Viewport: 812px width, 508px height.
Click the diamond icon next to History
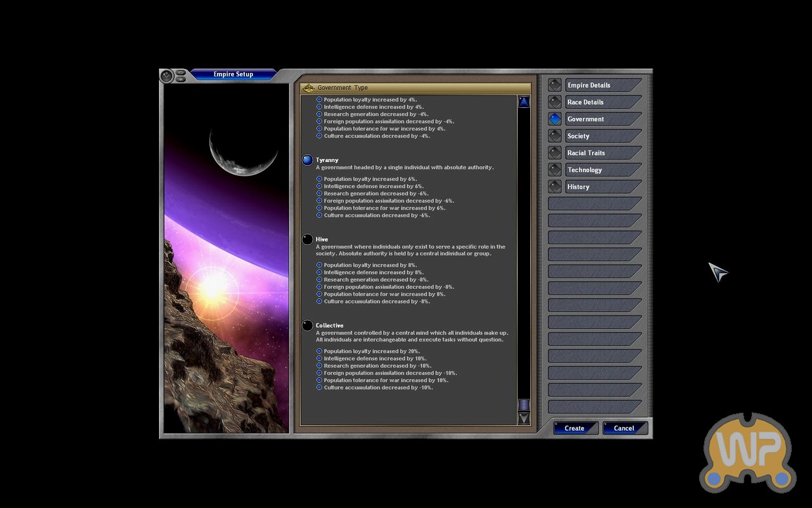[555, 187]
